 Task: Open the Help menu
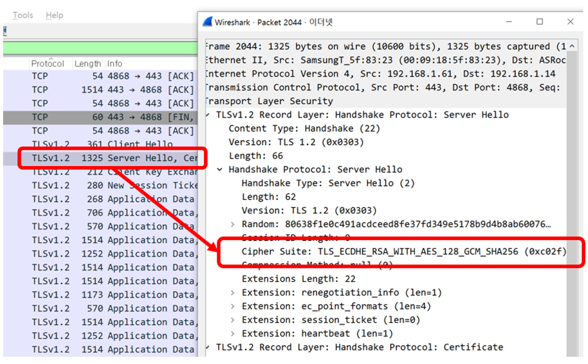[54, 15]
